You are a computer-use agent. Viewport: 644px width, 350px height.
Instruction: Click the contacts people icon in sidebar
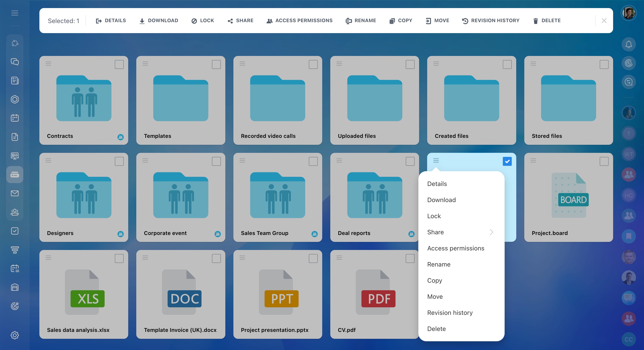click(x=15, y=212)
